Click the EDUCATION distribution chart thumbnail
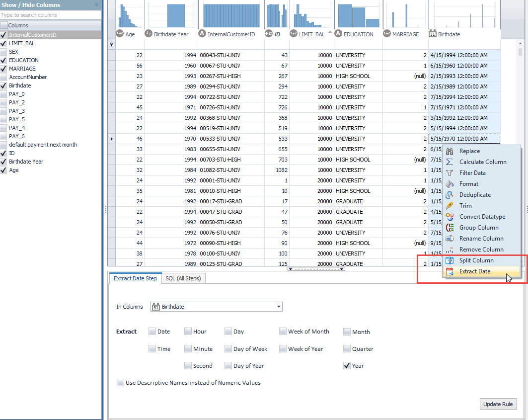The image size is (528, 420). pyautogui.click(x=358, y=15)
